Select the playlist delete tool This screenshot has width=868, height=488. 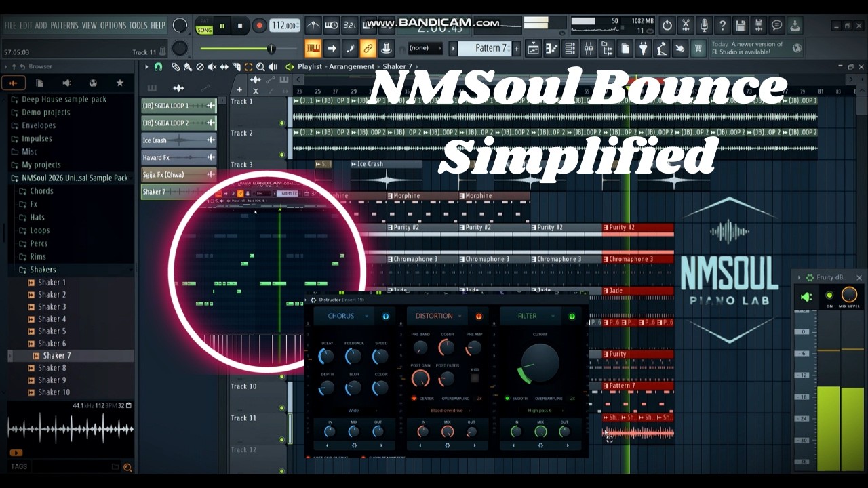pos(200,67)
